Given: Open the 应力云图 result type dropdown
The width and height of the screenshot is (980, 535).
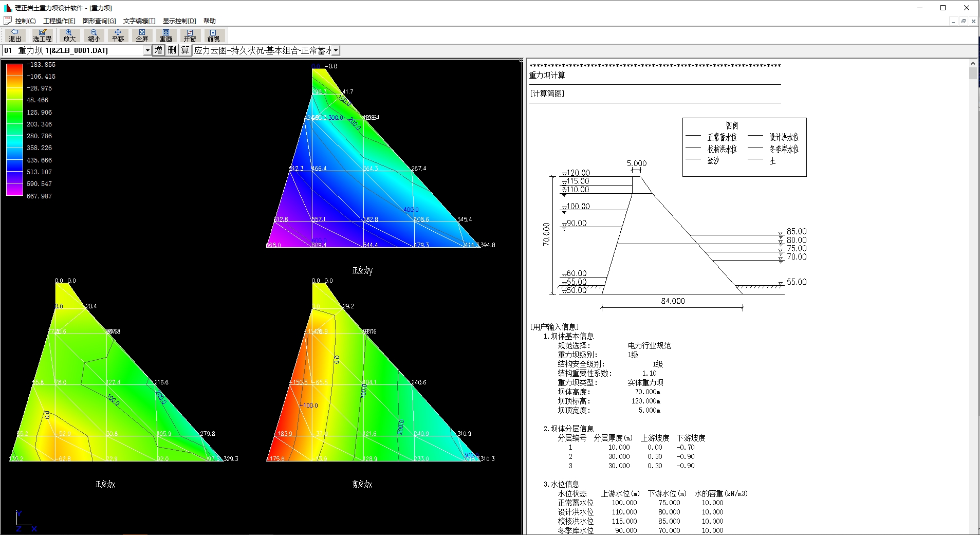Looking at the screenshot, I should tap(336, 50).
